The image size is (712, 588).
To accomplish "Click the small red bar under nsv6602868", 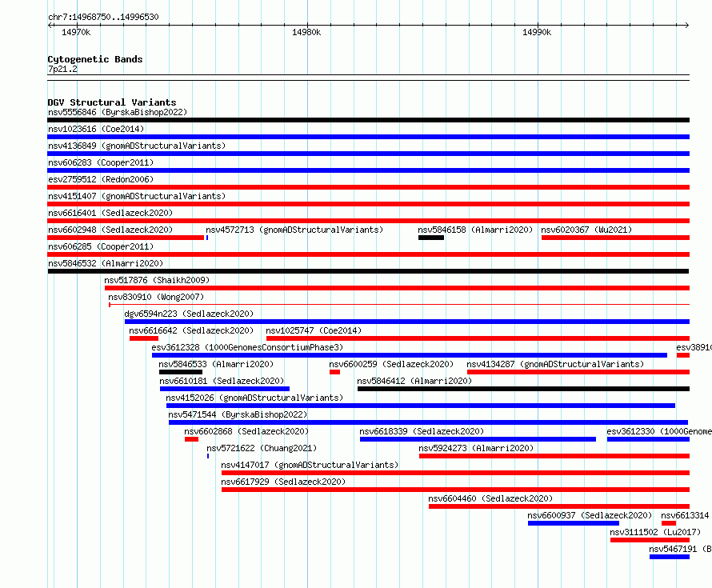I will coord(192,439).
